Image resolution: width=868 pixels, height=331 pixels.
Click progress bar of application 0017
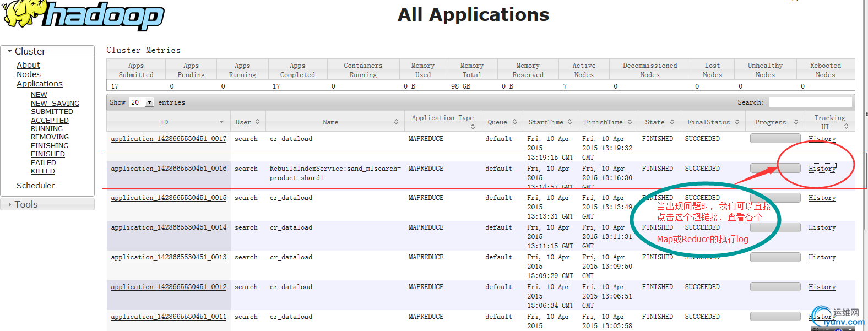(x=775, y=138)
